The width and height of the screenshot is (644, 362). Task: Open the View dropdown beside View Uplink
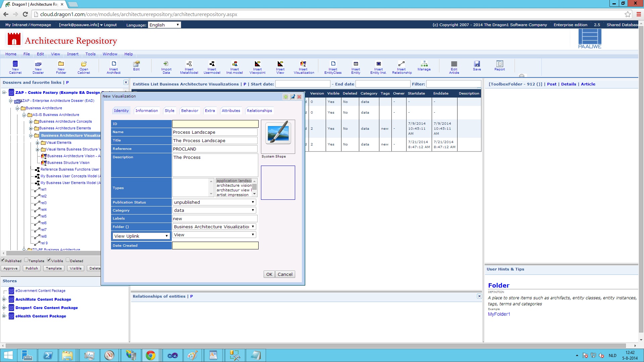pyautogui.click(x=214, y=235)
